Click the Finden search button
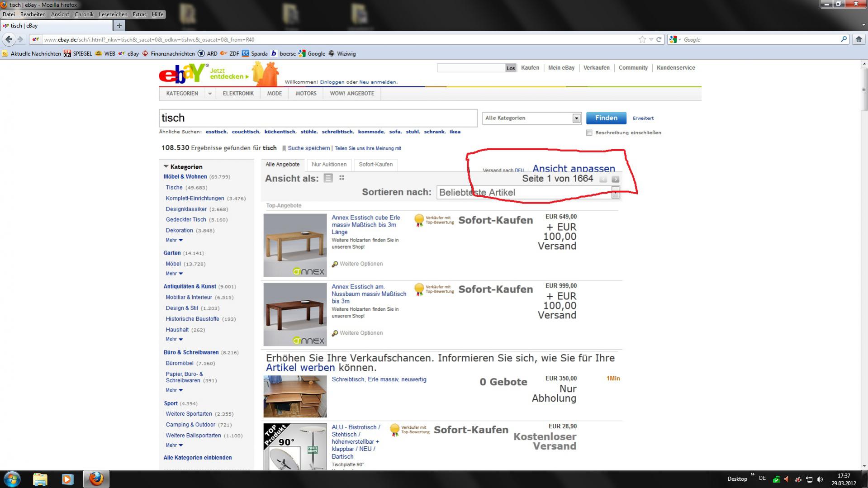The width and height of the screenshot is (868, 488). point(606,118)
